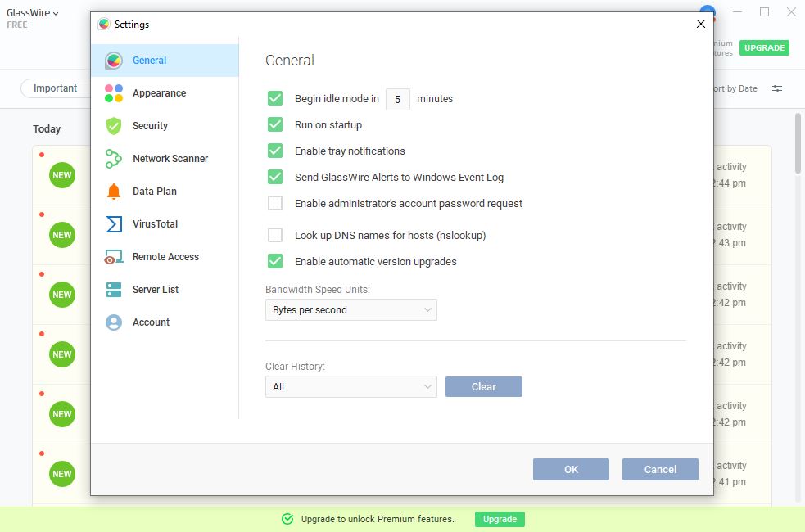Click the 'FREE' label under GlassWire
Image resolution: width=805 pixels, height=532 pixels.
click(x=17, y=25)
